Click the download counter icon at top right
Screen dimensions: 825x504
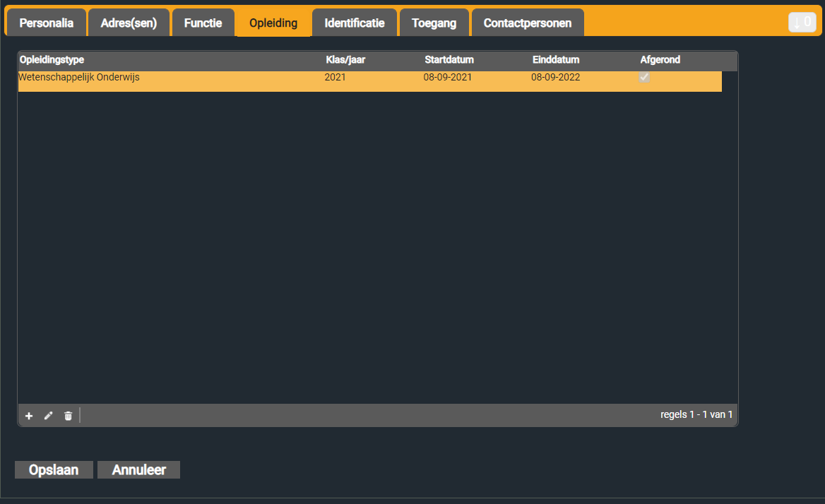click(802, 22)
